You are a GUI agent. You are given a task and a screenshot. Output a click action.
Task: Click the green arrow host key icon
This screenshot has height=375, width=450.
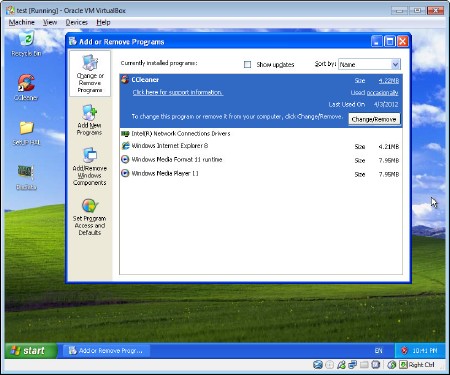[403, 365]
